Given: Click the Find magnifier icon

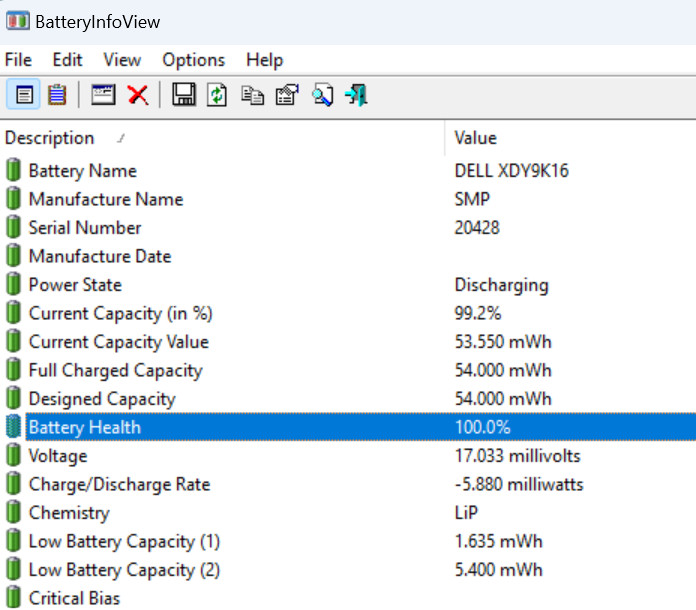Looking at the screenshot, I should coord(321,95).
